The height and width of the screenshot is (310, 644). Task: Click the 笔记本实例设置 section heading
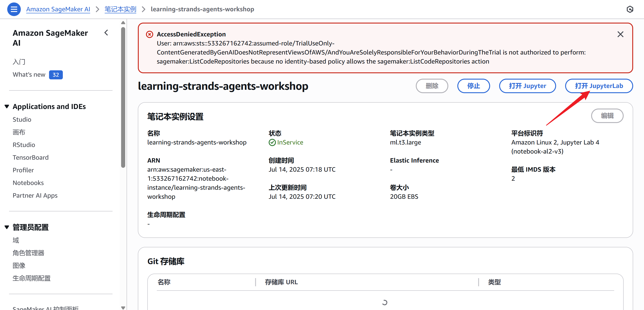point(175,117)
